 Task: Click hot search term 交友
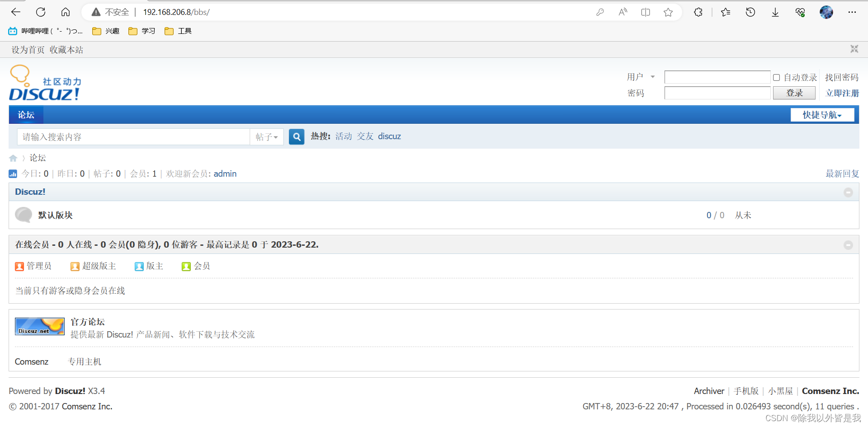[x=365, y=136]
